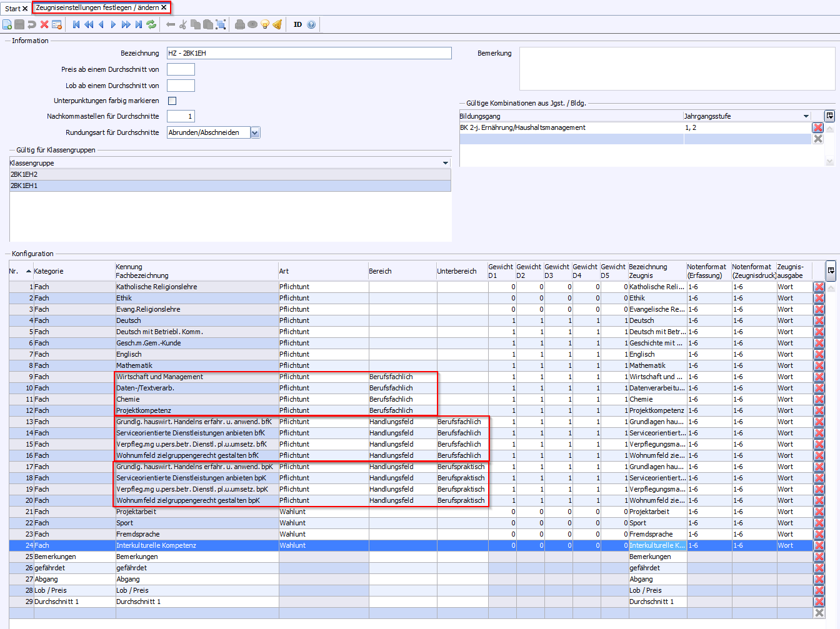Screen dimensions: 840x629
Task: Expand the Klassengruppe column dropdown arrow
Action: 446,163
